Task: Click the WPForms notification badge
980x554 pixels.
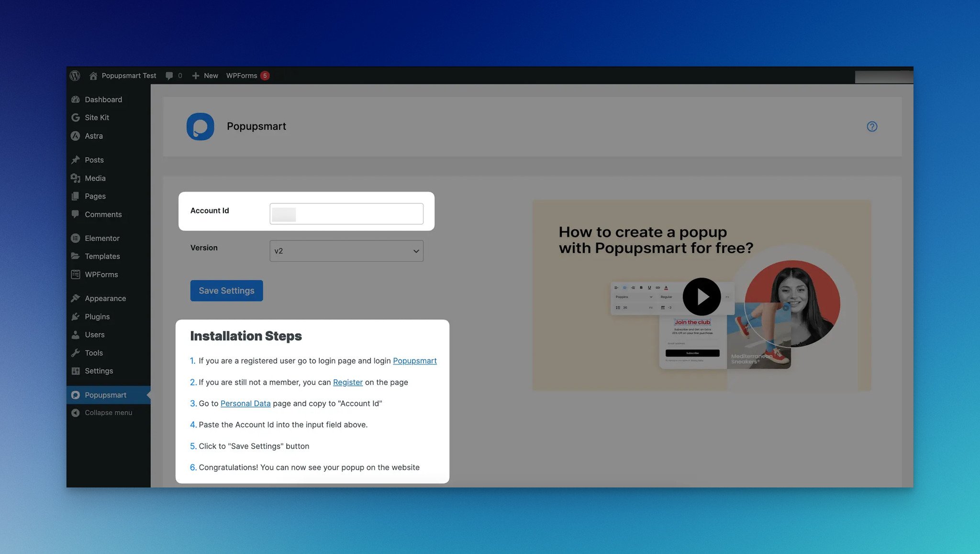Action: (265, 75)
